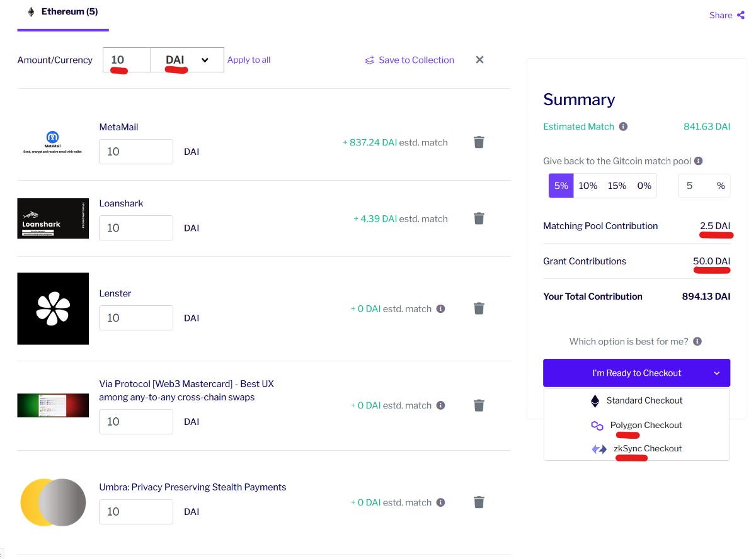Click the info icon beside Estimated Match
The image size is (756, 559).
click(x=623, y=126)
